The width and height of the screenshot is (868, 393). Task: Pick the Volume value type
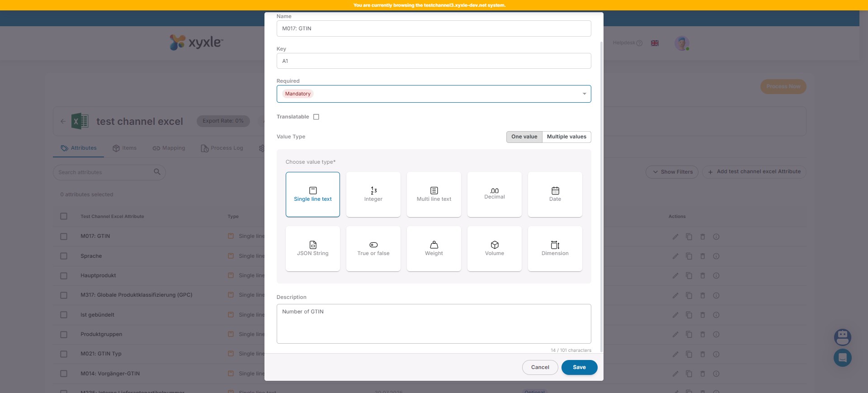pos(494,249)
